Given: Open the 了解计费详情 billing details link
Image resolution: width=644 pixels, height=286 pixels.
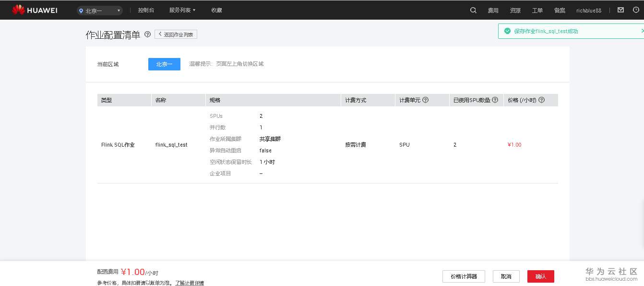Looking at the screenshot, I should pyautogui.click(x=189, y=283).
